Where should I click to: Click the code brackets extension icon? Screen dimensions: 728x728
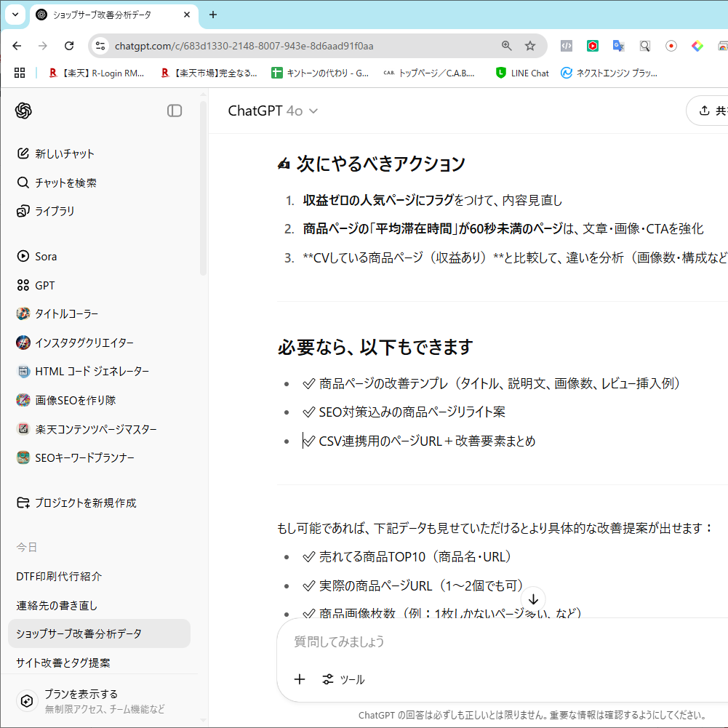(566, 46)
